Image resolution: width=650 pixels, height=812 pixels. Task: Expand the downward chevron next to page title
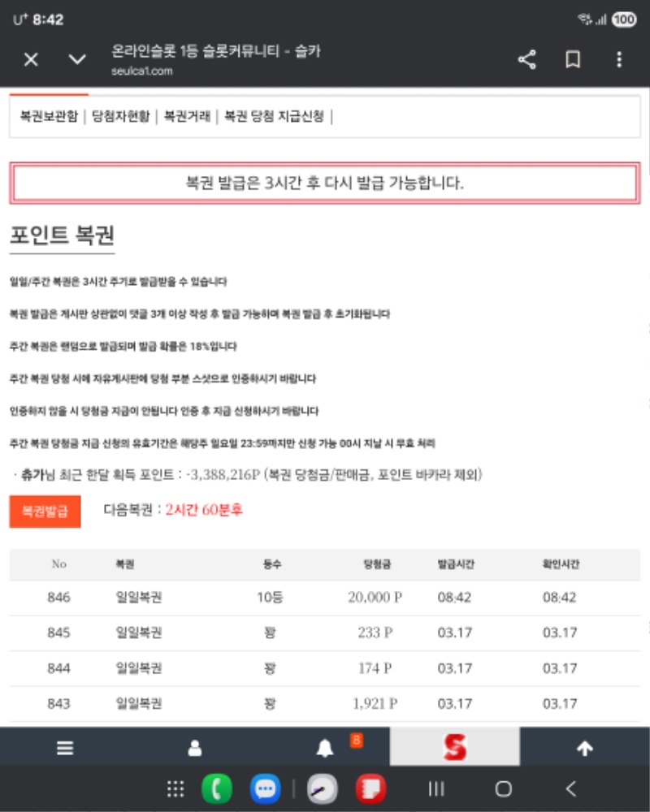77,60
